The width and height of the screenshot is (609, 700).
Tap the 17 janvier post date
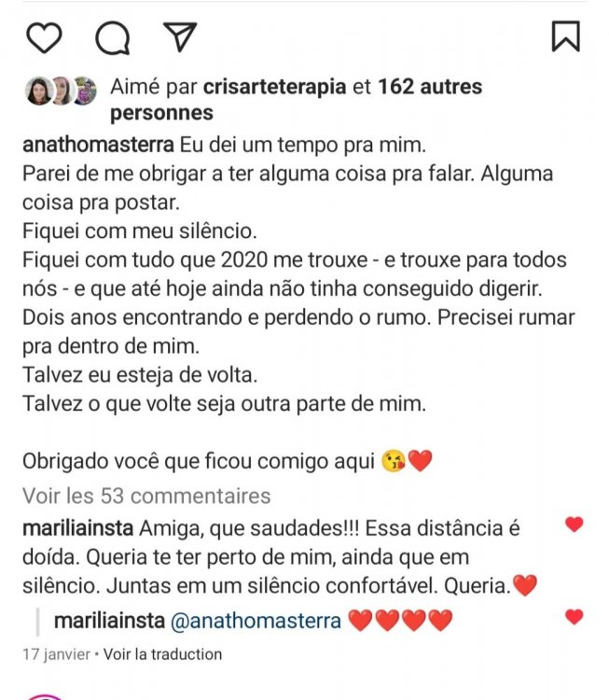(51, 654)
